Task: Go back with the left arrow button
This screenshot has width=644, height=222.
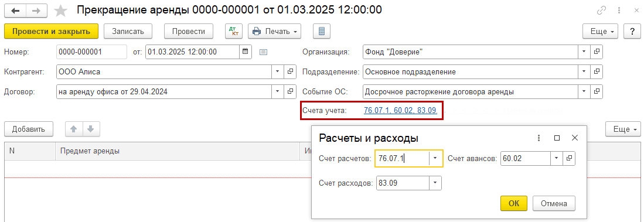Action: (15, 11)
